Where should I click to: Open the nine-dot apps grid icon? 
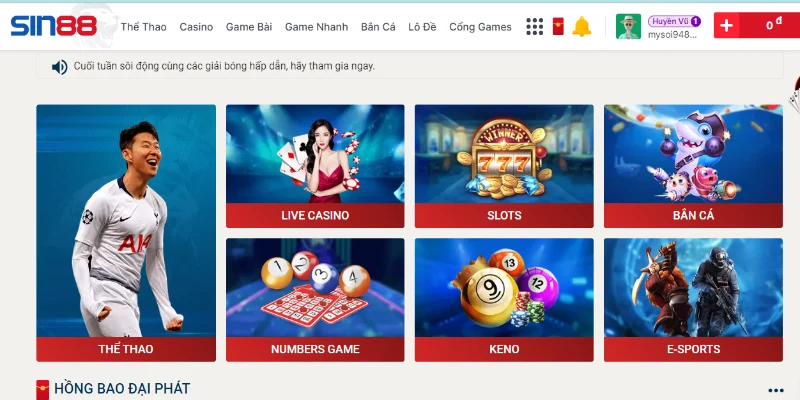[534, 27]
